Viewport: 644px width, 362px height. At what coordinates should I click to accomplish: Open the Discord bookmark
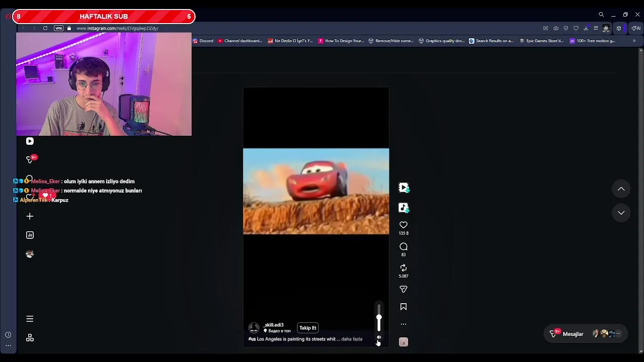pos(203,41)
